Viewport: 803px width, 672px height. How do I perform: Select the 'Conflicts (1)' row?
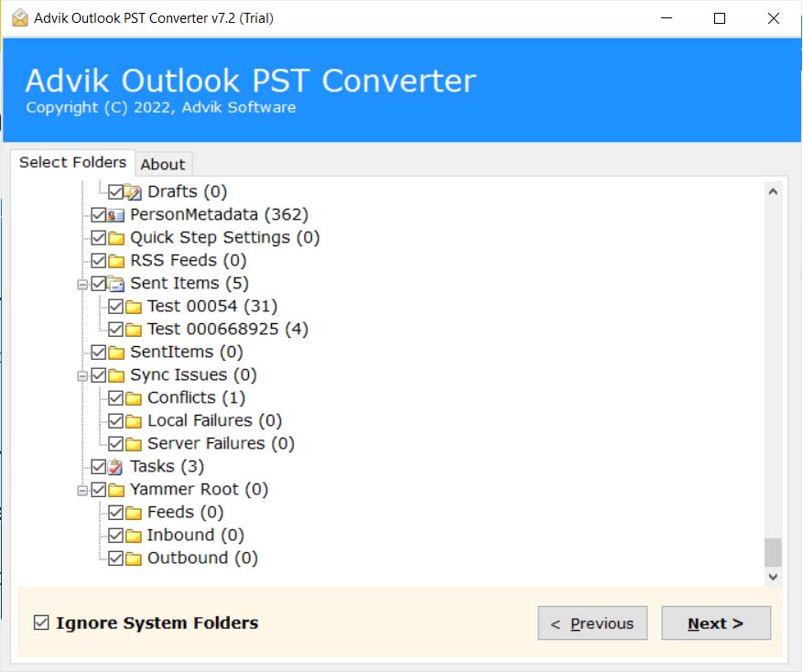click(x=197, y=398)
